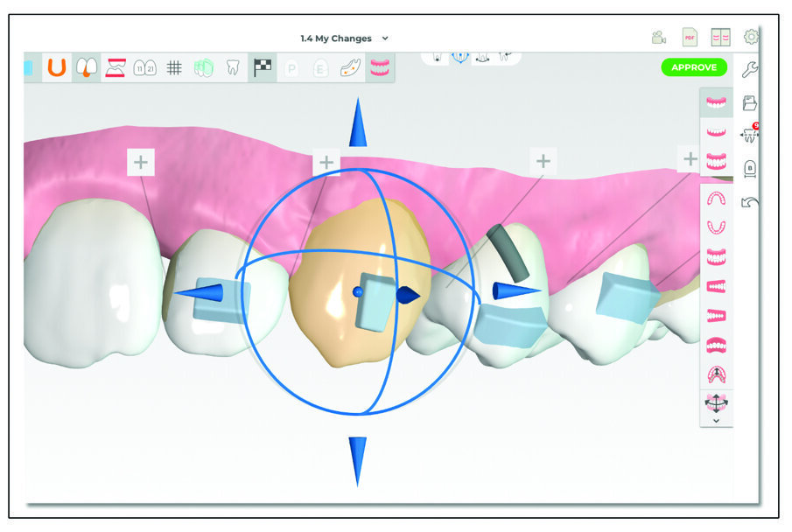Select the U-shaped archwire tool
The image size is (792, 532).
[54, 66]
